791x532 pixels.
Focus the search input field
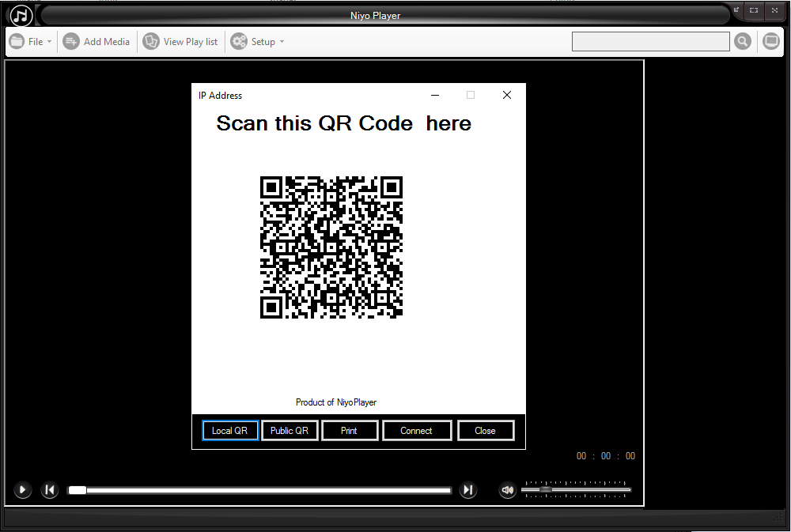click(651, 41)
